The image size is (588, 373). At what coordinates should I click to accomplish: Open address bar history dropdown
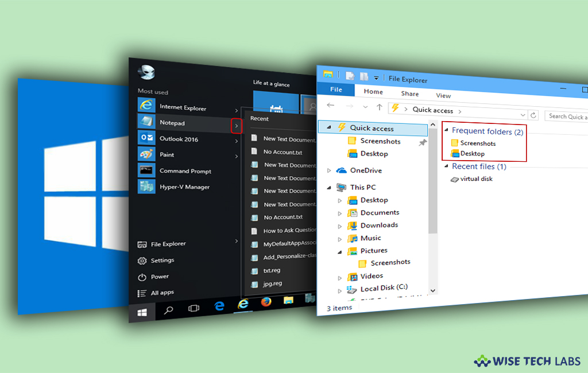[x=523, y=115]
